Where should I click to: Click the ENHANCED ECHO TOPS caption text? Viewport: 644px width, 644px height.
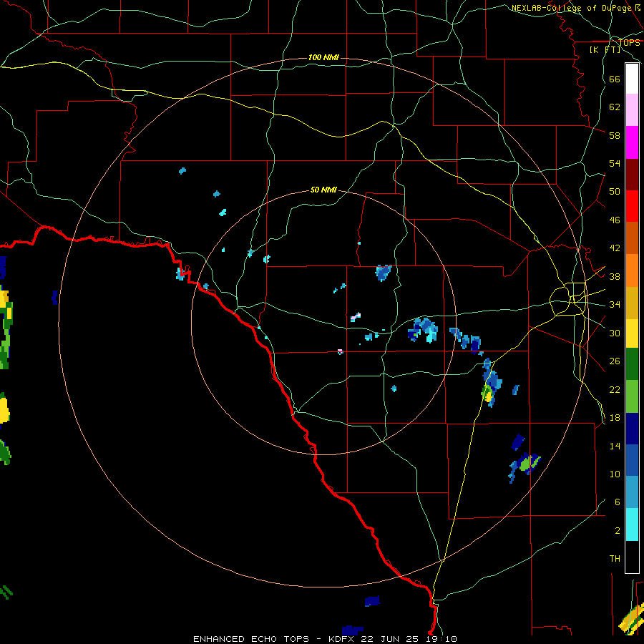point(251,639)
